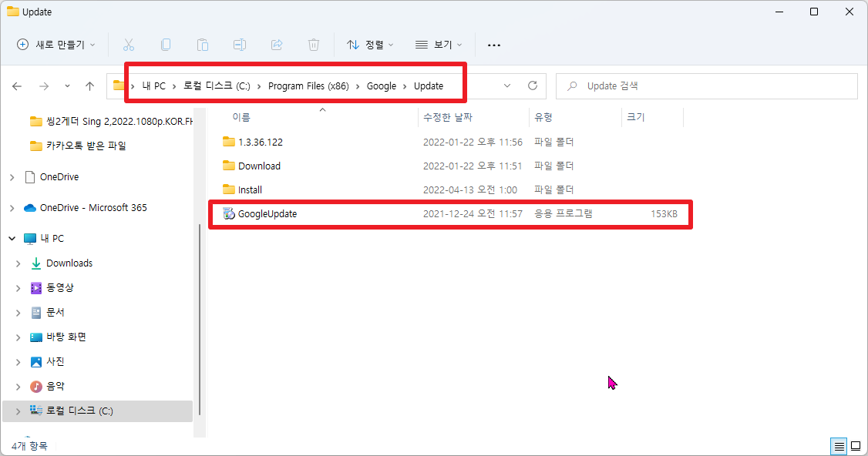Click the Delete trash can icon
The width and height of the screenshot is (868, 456).
pos(314,45)
